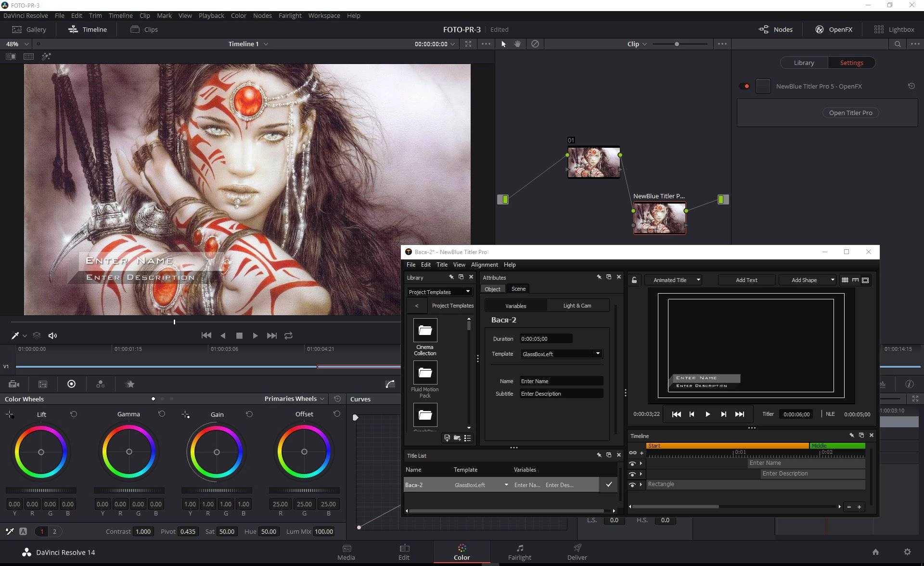Image resolution: width=924 pixels, height=566 pixels.
Task: Click the node editor zoom slider handle
Action: pyautogui.click(x=677, y=44)
